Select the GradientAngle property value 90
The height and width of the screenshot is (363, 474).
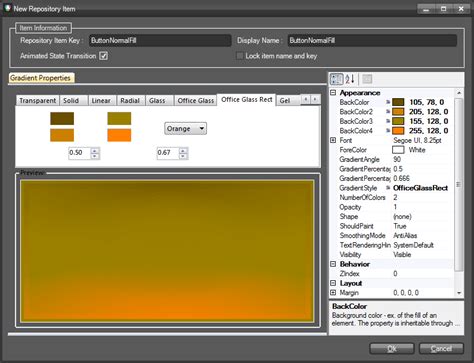click(397, 159)
